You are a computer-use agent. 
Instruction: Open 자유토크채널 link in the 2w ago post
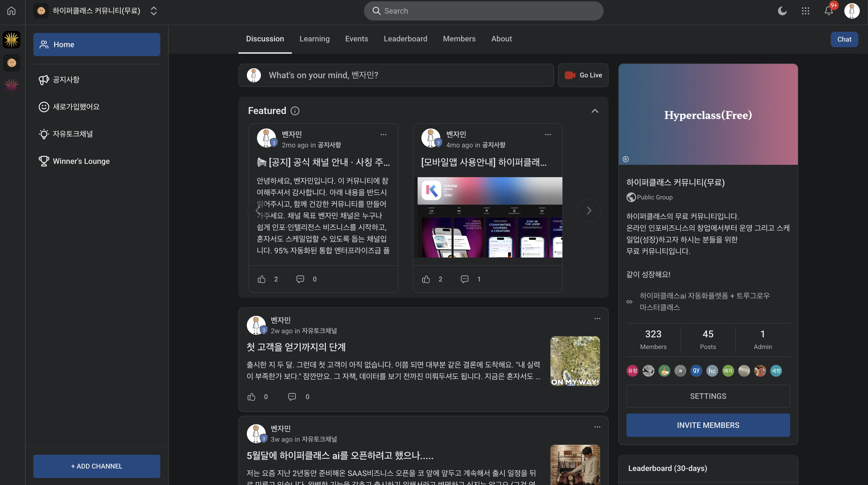pos(319,331)
